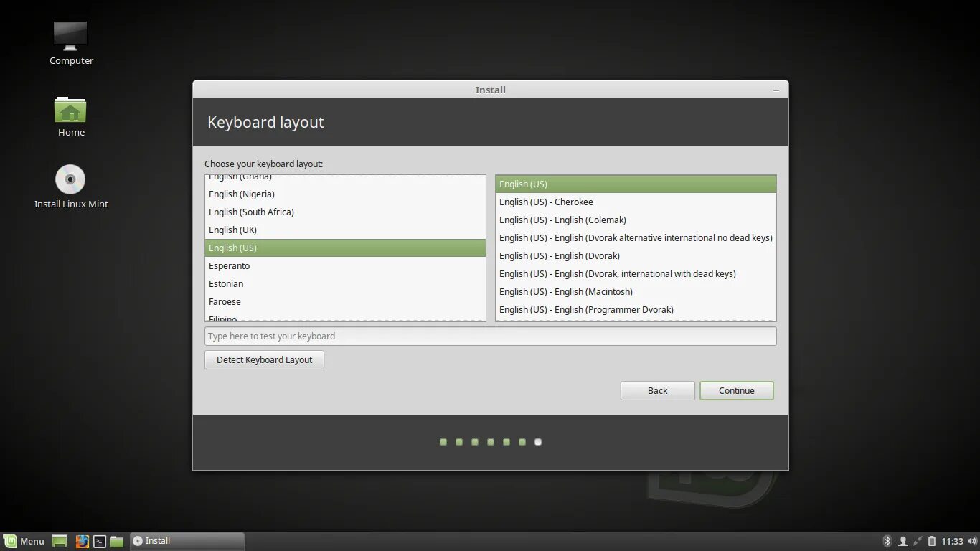Minimize the Install window
The height and width of the screenshot is (551, 980).
pyautogui.click(x=776, y=90)
